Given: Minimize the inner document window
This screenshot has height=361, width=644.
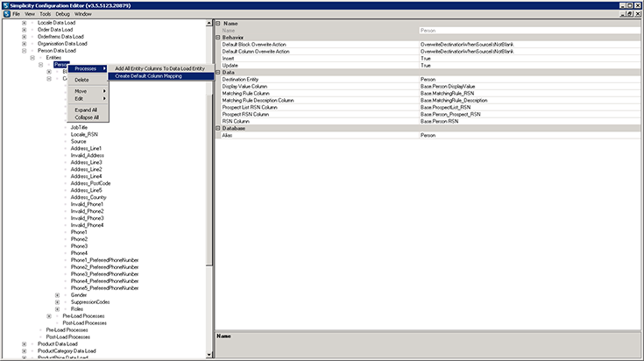Looking at the screenshot, I should coord(624,14).
